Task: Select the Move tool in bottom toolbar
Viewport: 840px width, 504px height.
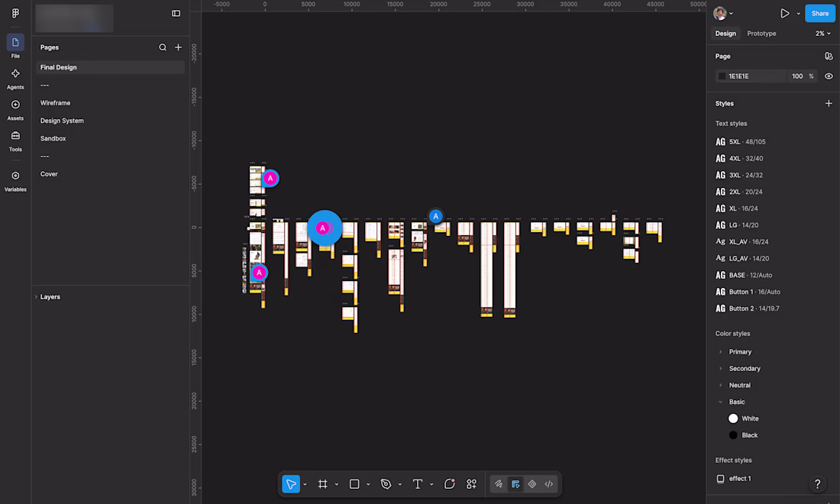Action: coord(291,484)
